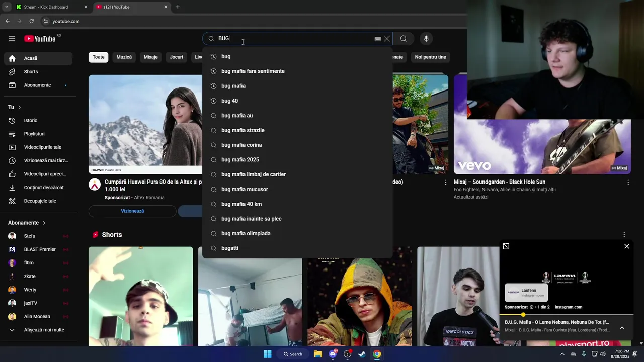
Task: Open the Stefu subscription channel
Action: click(x=38, y=236)
